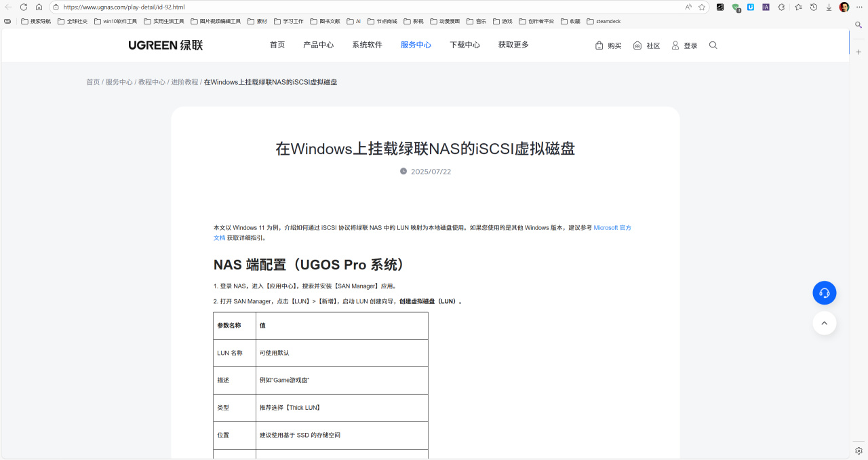Open the browser profile avatar

pos(844,7)
